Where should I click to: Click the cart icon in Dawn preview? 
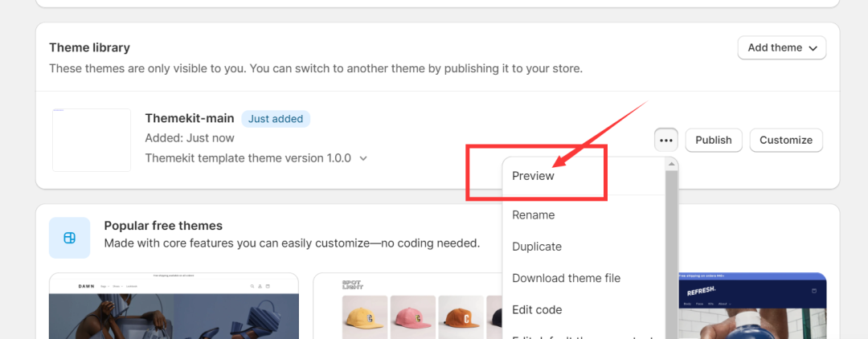tap(268, 286)
